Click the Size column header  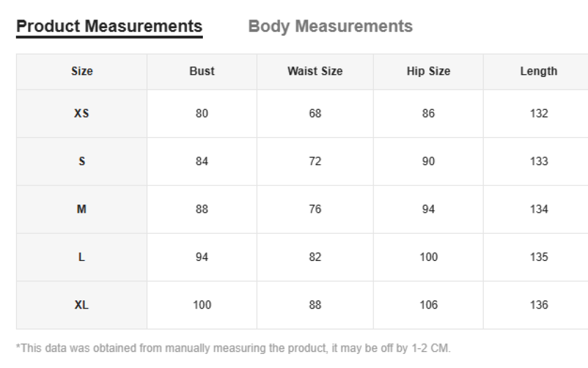[x=82, y=71]
